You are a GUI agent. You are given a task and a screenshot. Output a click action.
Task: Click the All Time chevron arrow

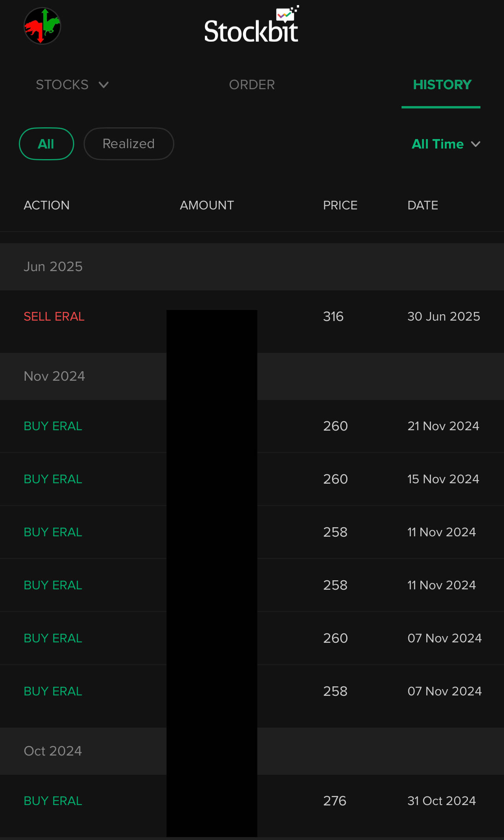pos(476,144)
